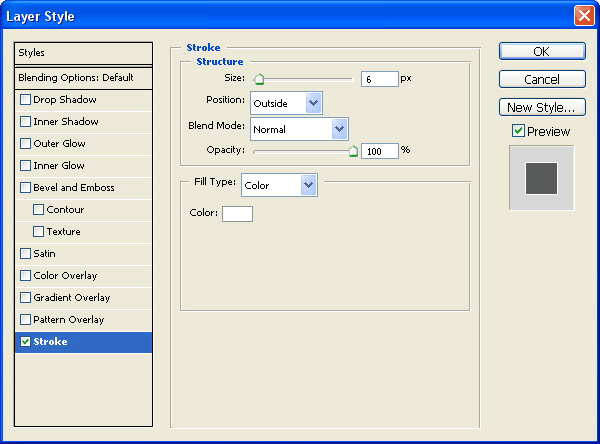
Task: Enable the Drop Shadow checkbox
Action: [x=25, y=100]
